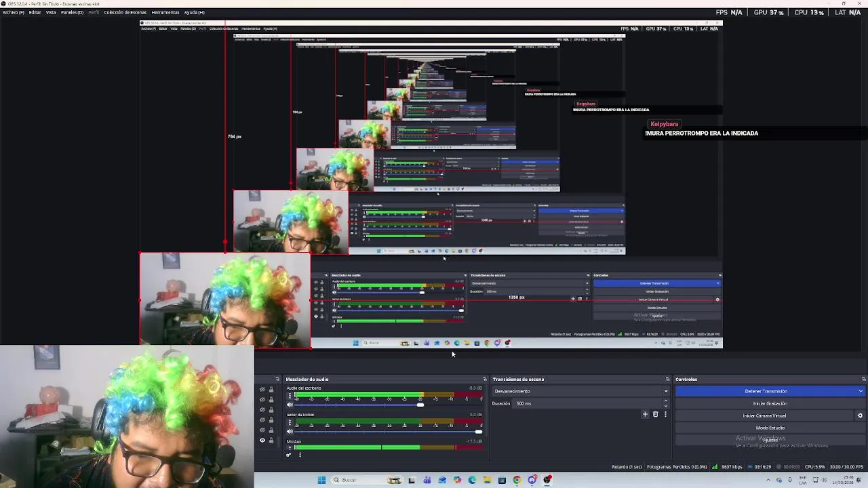868x488 pixels.
Task: Open the Windows Start menu
Action: coord(321,480)
